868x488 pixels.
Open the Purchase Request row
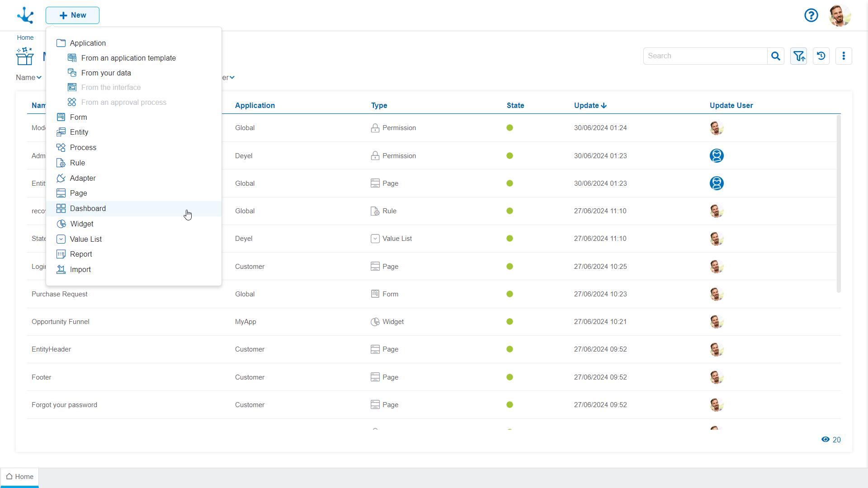click(x=59, y=294)
